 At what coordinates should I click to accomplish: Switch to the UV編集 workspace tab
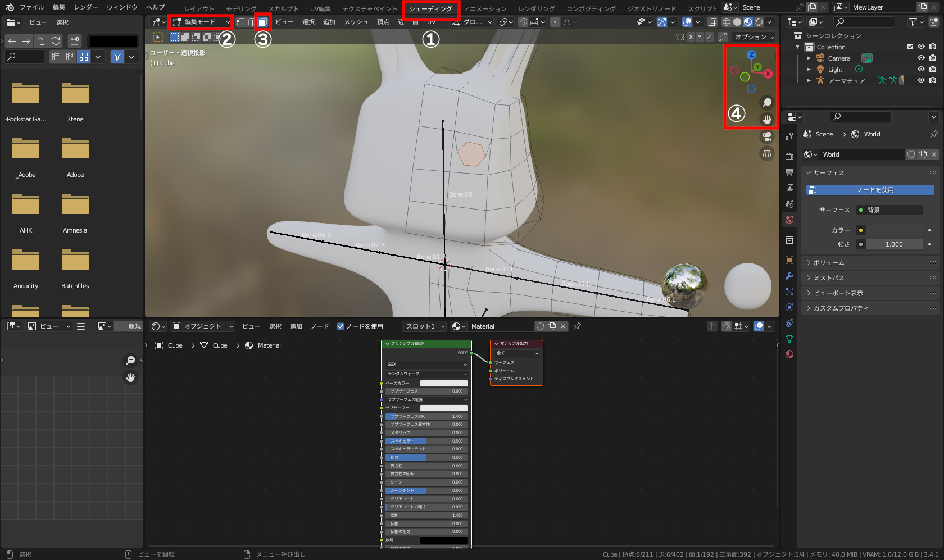[320, 8]
